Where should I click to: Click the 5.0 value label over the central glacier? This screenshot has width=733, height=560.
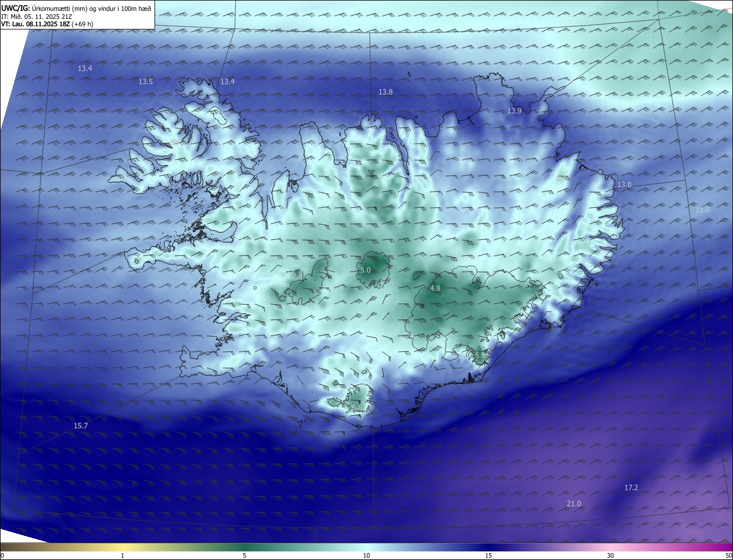click(x=365, y=270)
